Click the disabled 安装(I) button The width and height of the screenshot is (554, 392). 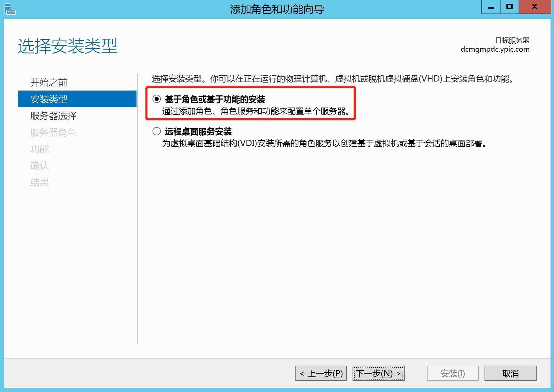point(453,373)
